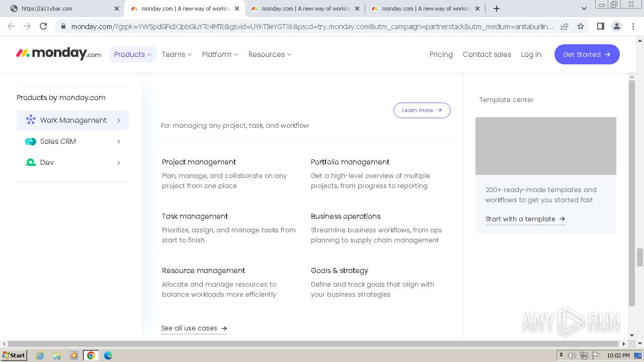Click the template center preview image
Screen dimensions: 644x362
[546, 146]
